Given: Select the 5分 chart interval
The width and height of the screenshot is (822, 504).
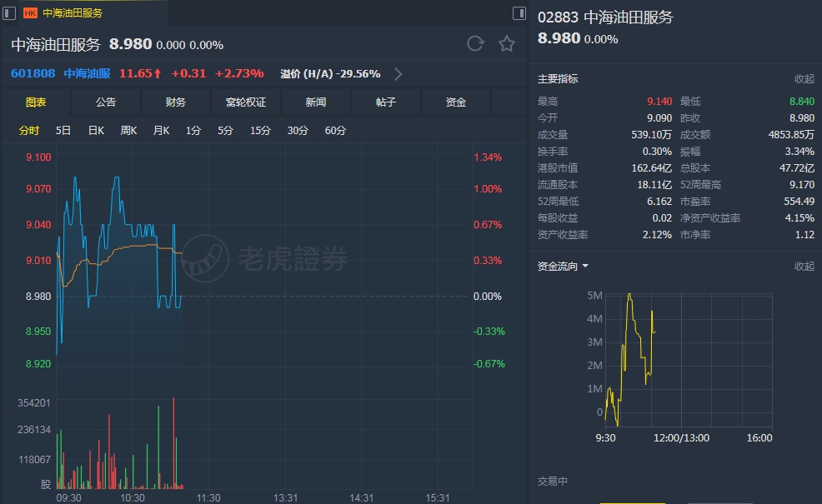Looking at the screenshot, I should 225,131.
